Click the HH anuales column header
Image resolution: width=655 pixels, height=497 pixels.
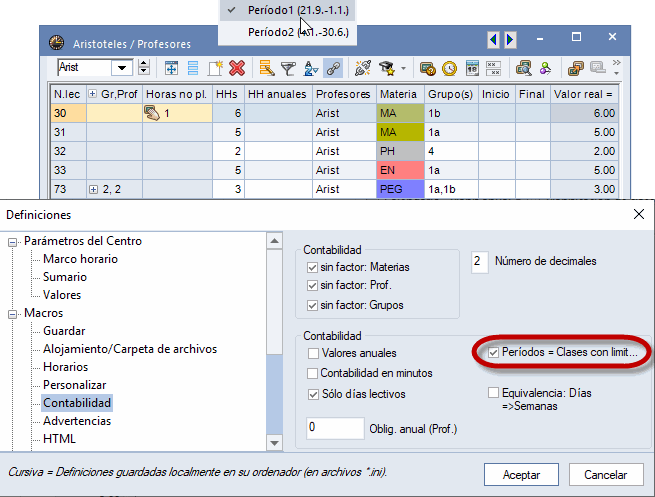tap(278, 94)
